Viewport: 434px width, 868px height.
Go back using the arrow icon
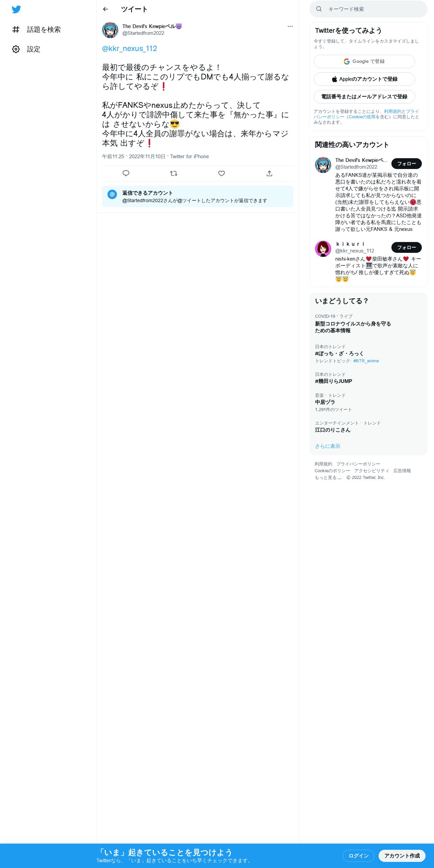pos(105,9)
